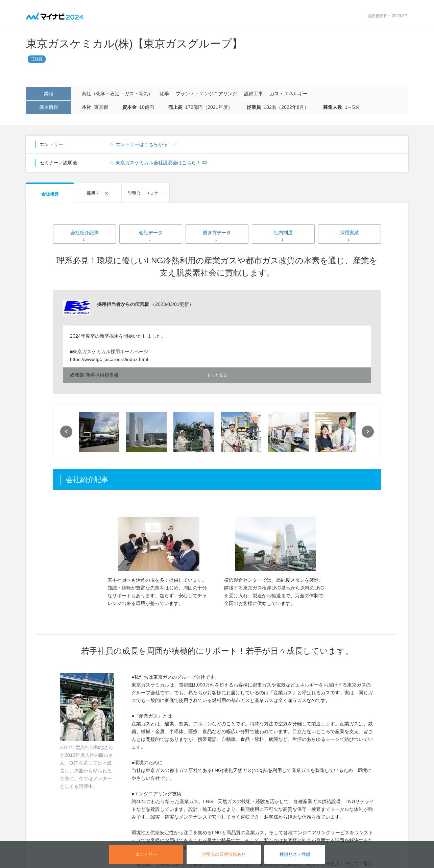Image resolution: width=434 pixels, height=868 pixels.
Task: Switch to 採用データ tab
Action: pos(97,193)
